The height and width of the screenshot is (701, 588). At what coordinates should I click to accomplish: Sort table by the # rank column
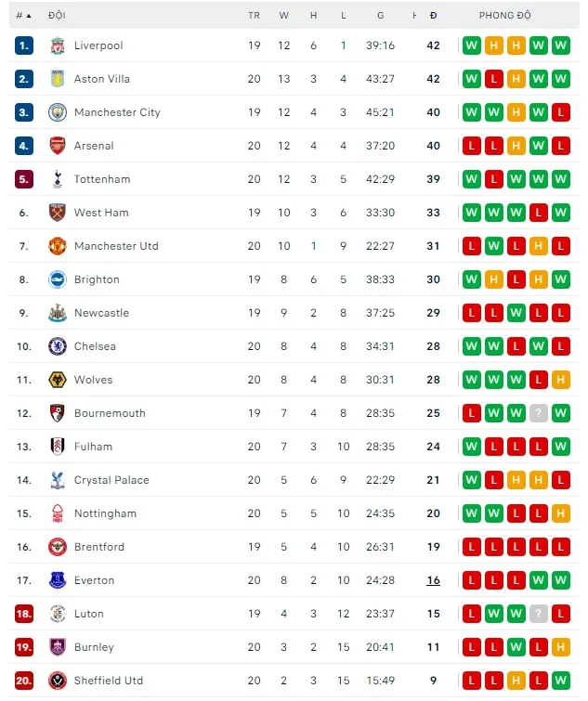[23, 16]
